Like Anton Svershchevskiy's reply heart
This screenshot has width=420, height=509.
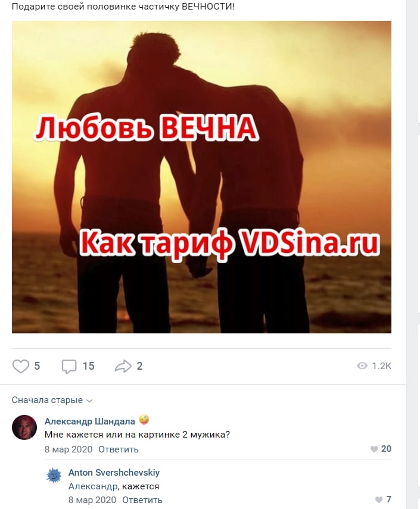(379, 499)
